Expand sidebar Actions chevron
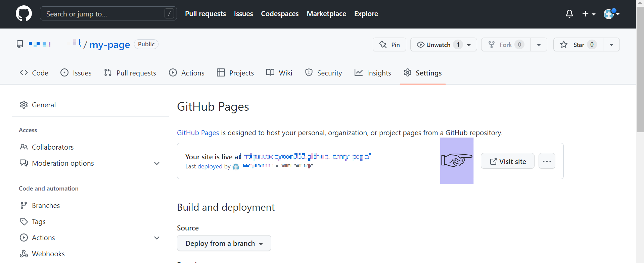The height and width of the screenshot is (263, 644). 157,238
